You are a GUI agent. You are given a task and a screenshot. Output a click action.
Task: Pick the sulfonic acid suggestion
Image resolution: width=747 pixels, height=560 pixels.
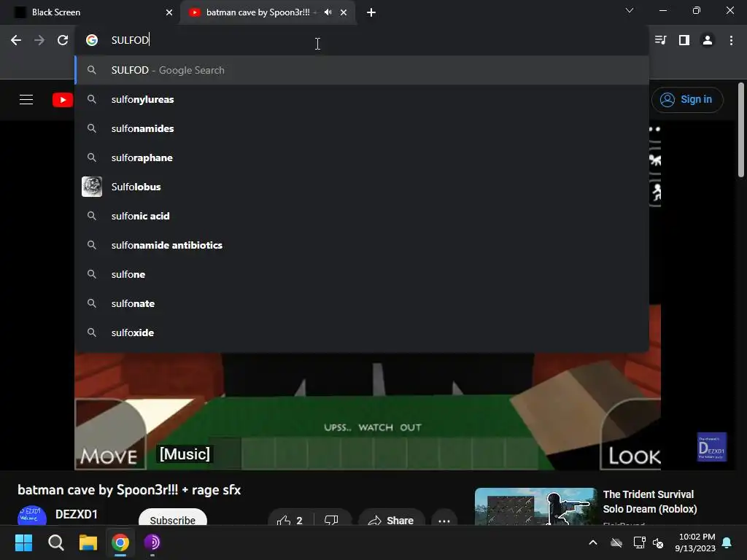362,216
